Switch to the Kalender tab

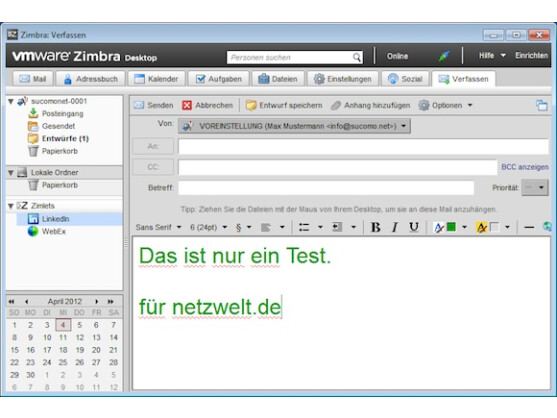pyautogui.click(x=156, y=79)
